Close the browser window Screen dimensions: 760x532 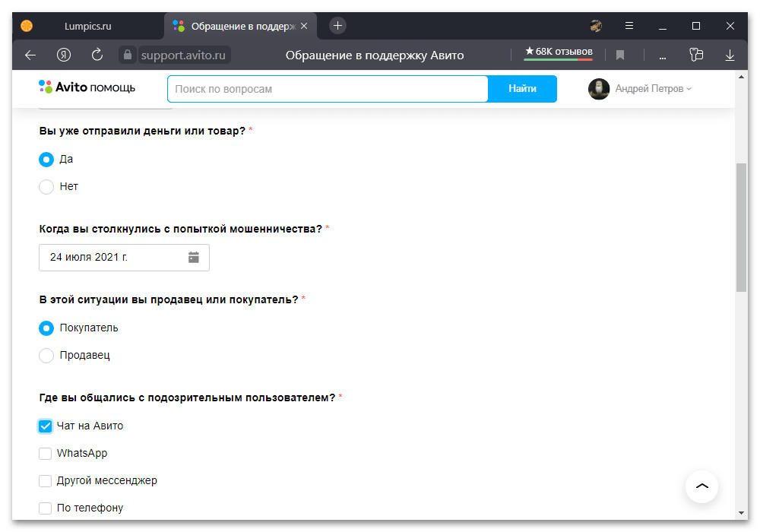pos(730,26)
